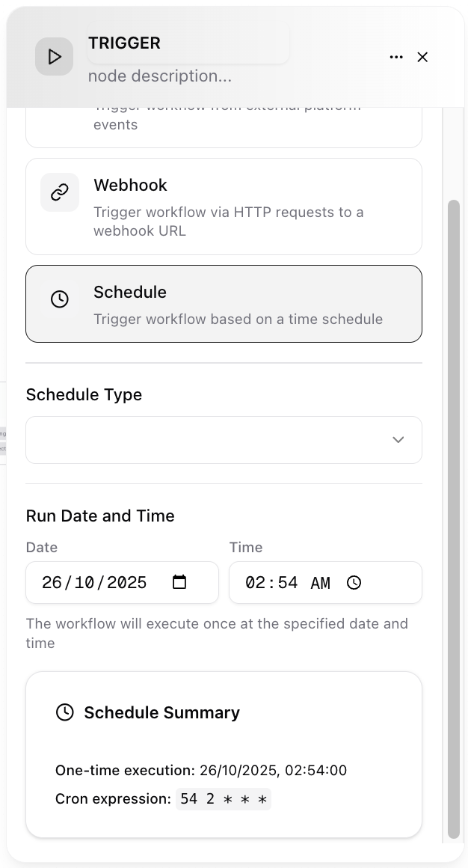This screenshot has height=868, width=468.
Task: Open the three-dot options menu
Action: 396,57
